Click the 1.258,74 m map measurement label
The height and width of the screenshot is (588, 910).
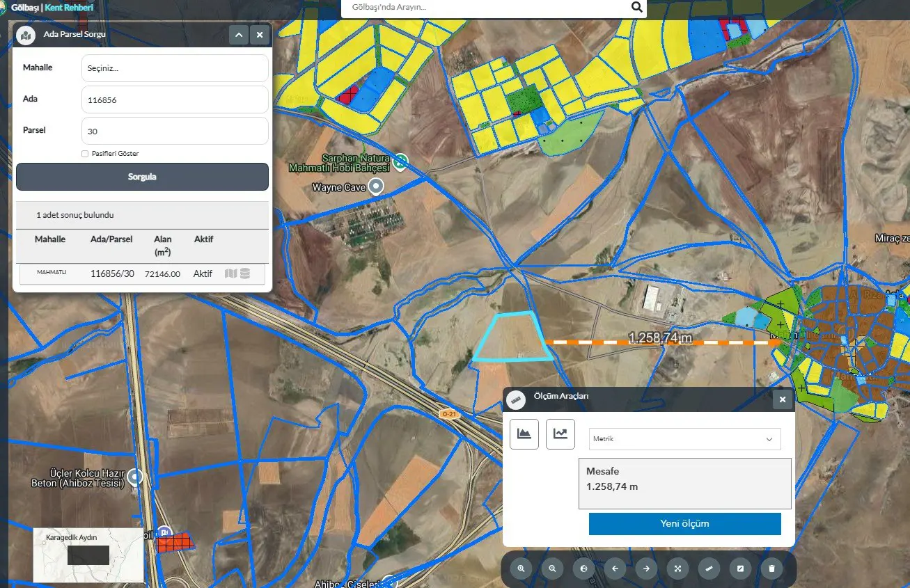(x=660, y=337)
